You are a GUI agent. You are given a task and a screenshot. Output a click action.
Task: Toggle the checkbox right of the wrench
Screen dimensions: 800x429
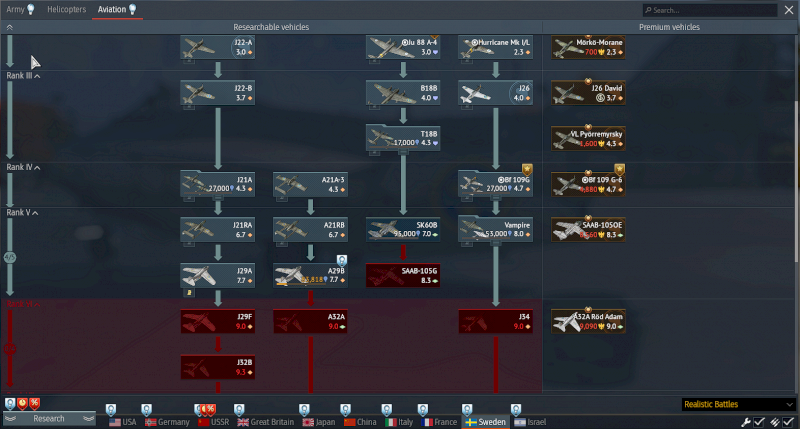pos(760,421)
